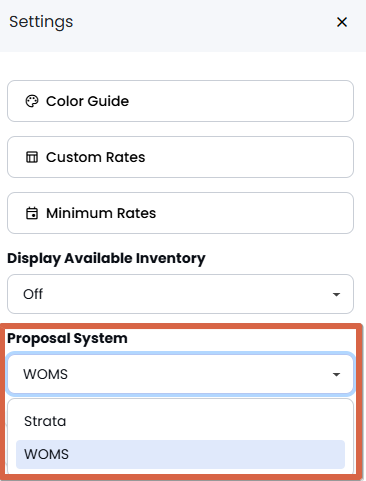
Task: Click the Color Guide palette icon
Action: 32,101
